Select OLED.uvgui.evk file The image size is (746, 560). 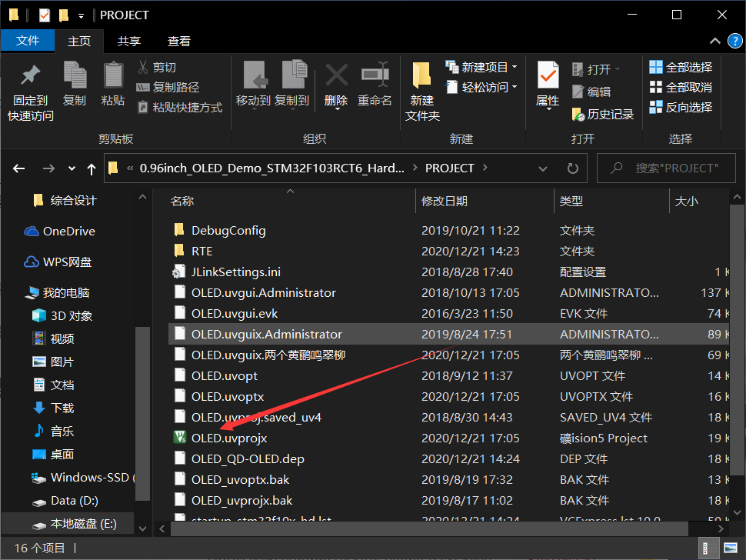pyautogui.click(x=234, y=314)
